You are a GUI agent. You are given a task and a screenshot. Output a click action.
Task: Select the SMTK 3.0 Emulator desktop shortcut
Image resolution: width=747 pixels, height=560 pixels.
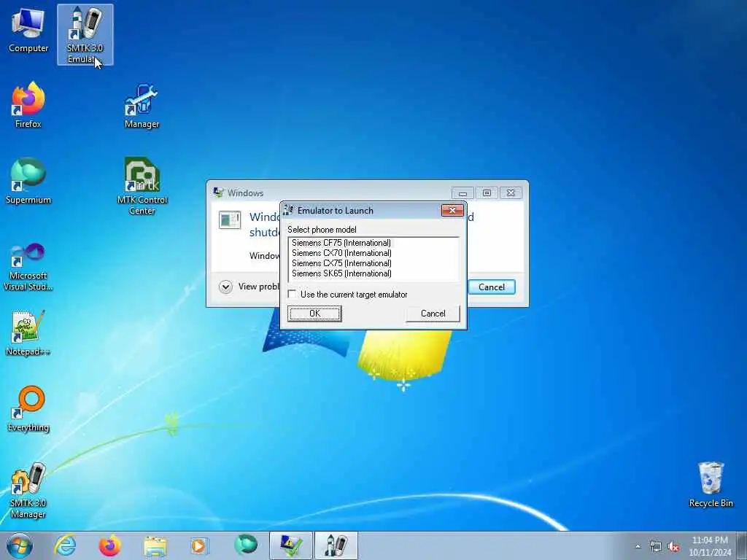tap(85, 34)
